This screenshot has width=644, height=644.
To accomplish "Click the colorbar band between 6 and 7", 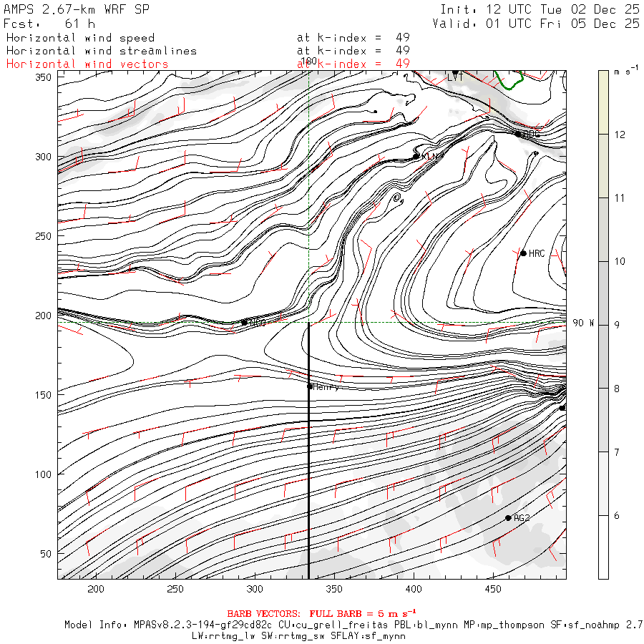I will pyautogui.click(x=603, y=484).
